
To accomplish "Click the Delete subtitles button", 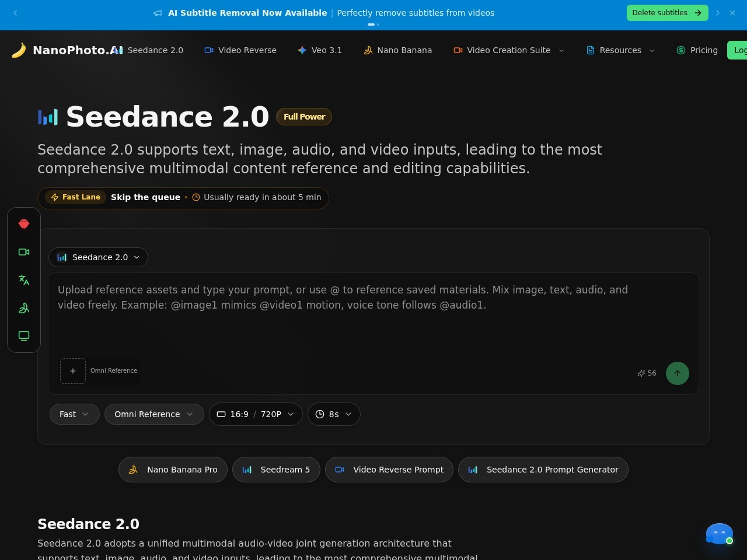I will pos(667,13).
